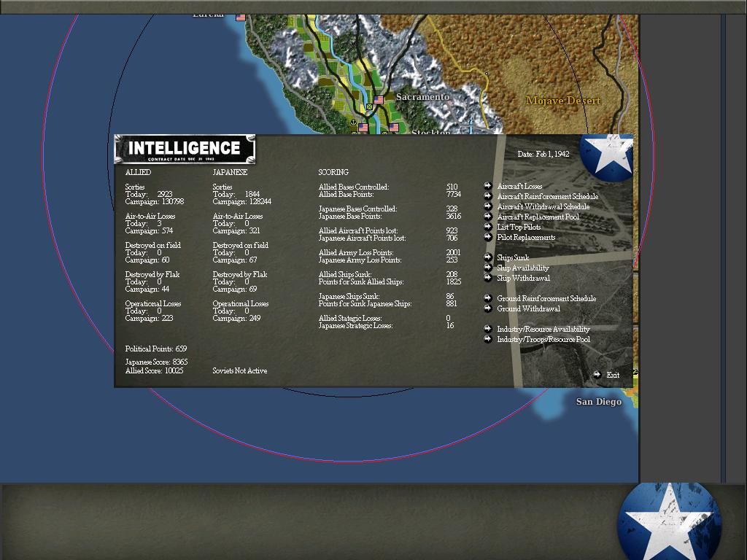Click Points for Sunk Japanese Ships label
The height and width of the screenshot is (560, 747).
(x=365, y=304)
